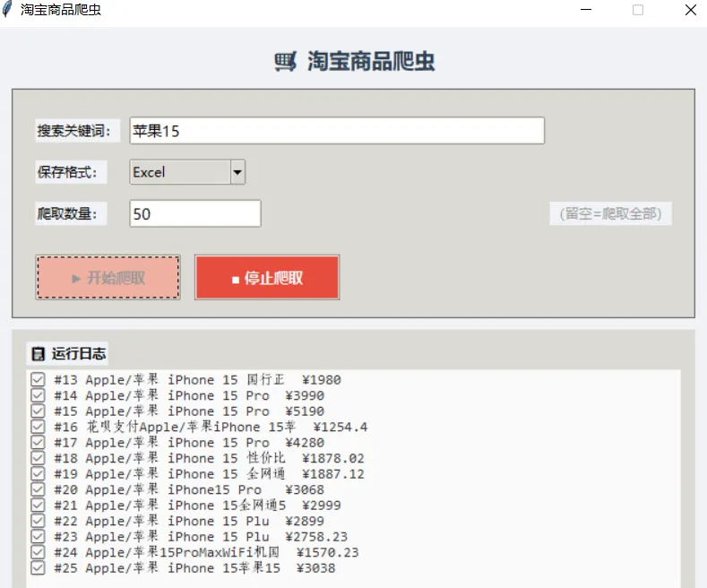The width and height of the screenshot is (707, 588).
Task: Click the 开始爬取 start button
Action: pyautogui.click(x=108, y=277)
